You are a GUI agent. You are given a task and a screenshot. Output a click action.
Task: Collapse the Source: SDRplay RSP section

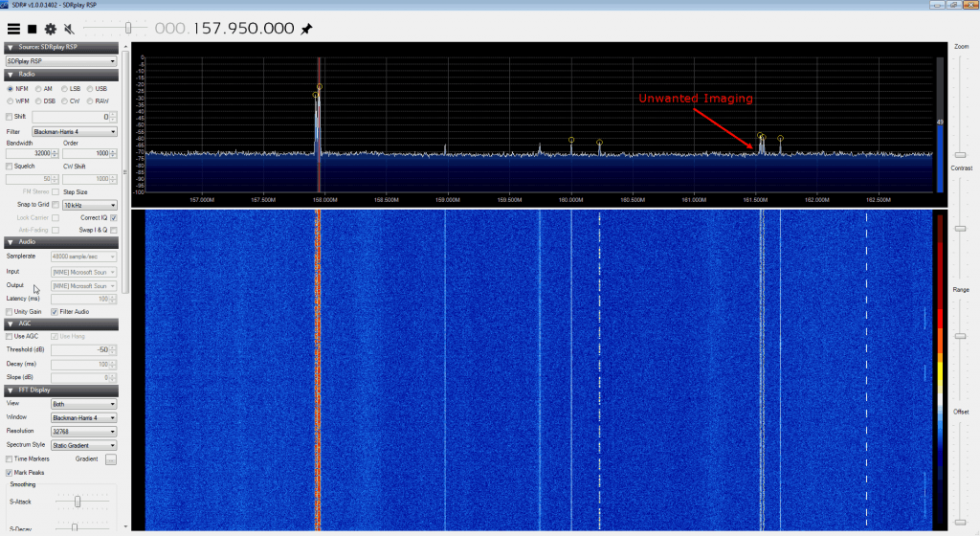11,47
